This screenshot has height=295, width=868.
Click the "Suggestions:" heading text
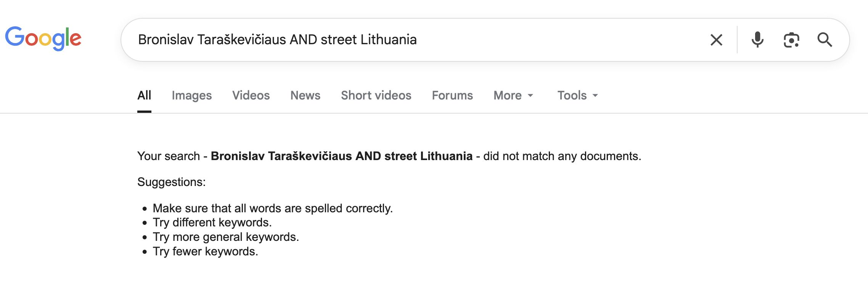tap(171, 182)
